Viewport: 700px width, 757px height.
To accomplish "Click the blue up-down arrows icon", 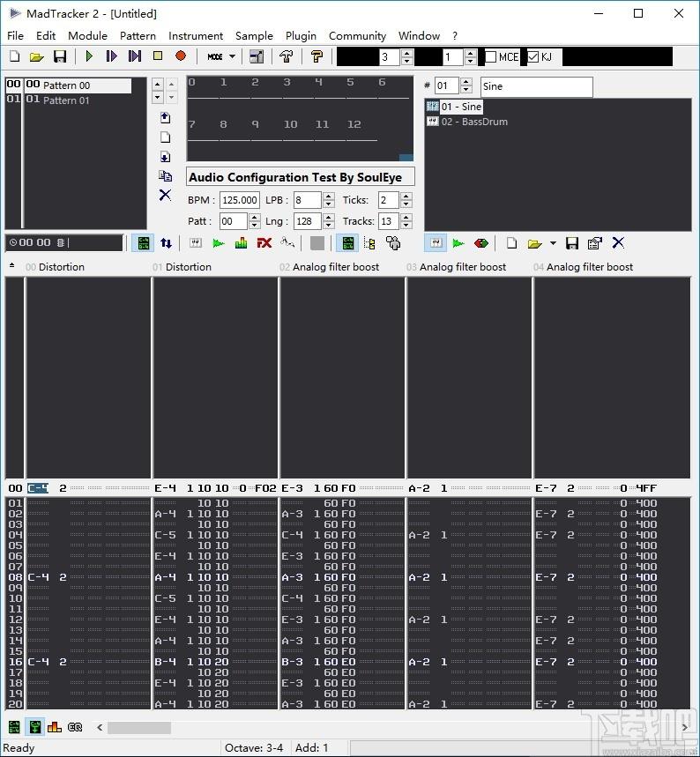I will [166, 243].
